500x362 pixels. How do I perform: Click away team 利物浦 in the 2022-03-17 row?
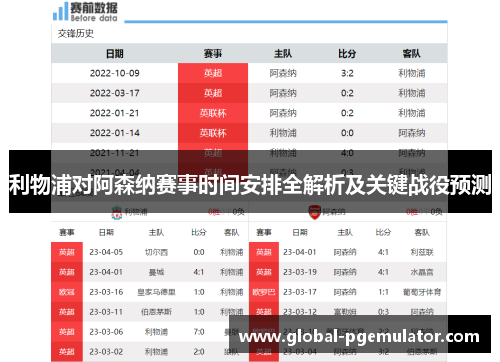click(x=412, y=93)
